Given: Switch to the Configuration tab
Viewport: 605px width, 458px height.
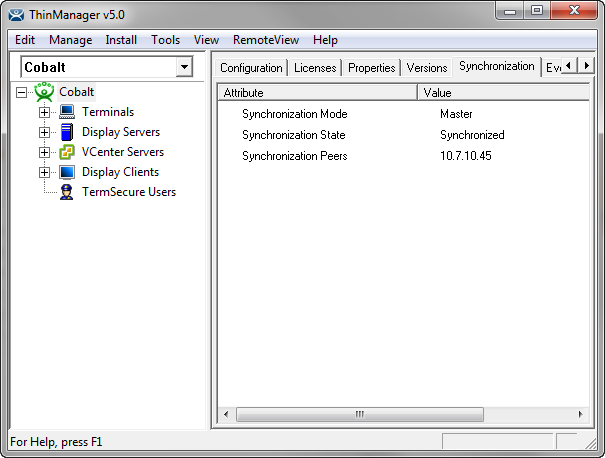Looking at the screenshot, I should point(251,68).
